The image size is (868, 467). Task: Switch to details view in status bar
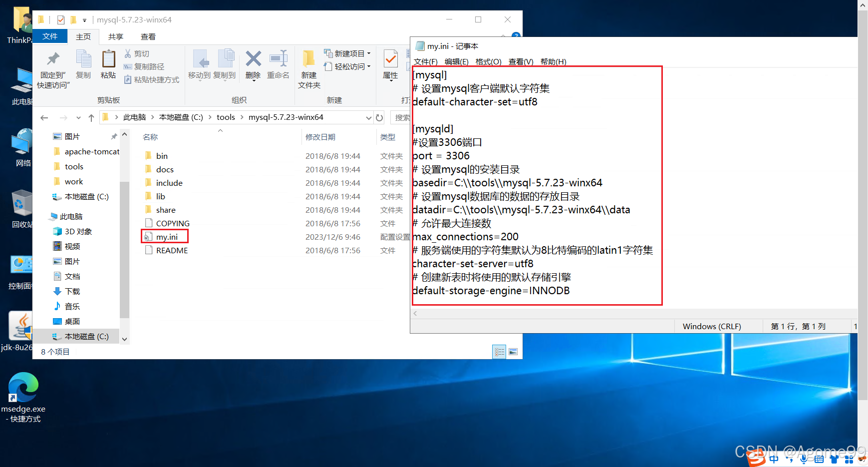pyautogui.click(x=499, y=352)
